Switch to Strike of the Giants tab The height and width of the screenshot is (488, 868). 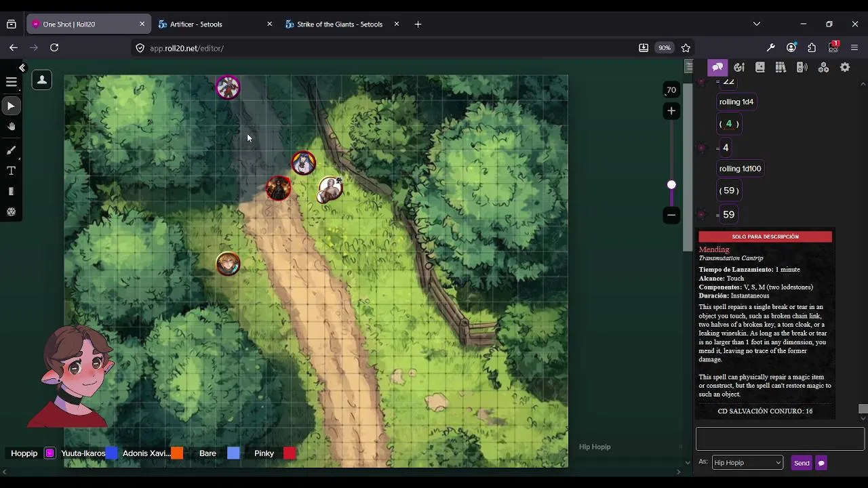340,24
